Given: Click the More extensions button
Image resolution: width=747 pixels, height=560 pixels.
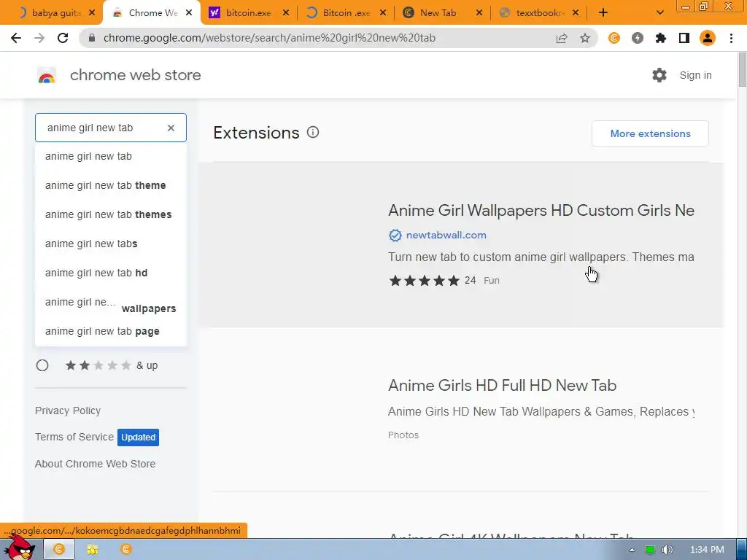Looking at the screenshot, I should (650, 134).
